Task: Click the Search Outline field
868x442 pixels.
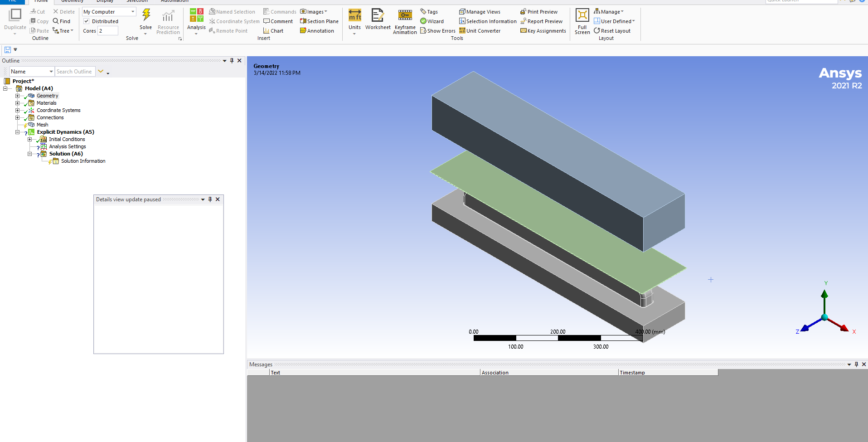Action: (x=75, y=72)
